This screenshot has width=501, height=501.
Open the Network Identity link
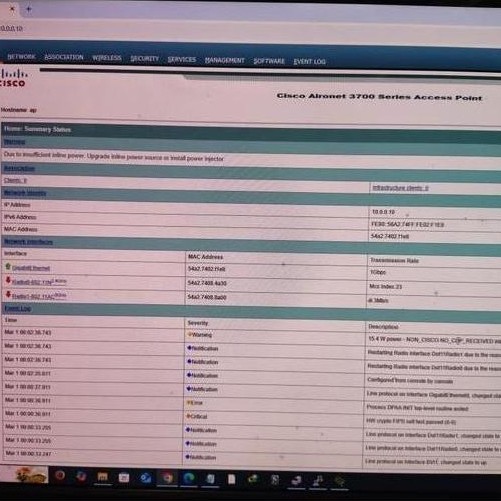(25, 193)
